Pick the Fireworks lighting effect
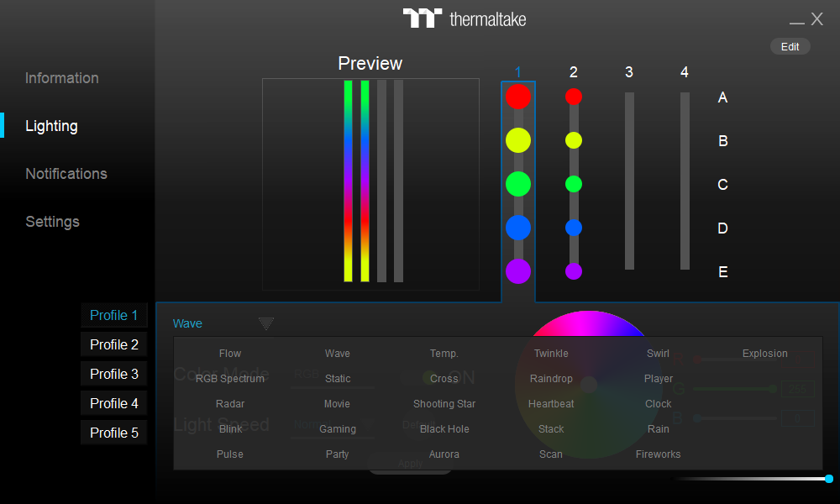Image resolution: width=840 pixels, height=504 pixels. [x=658, y=454]
